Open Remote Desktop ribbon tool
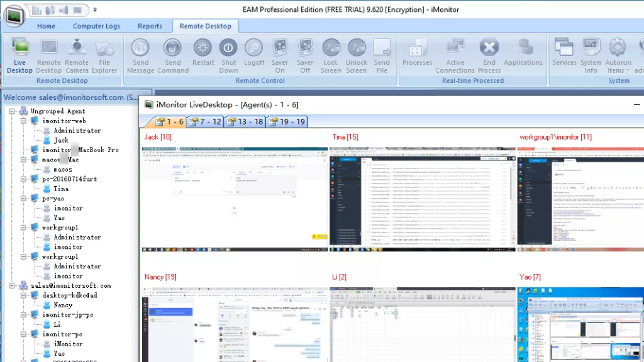The width and height of the screenshot is (644, 362). [48, 56]
